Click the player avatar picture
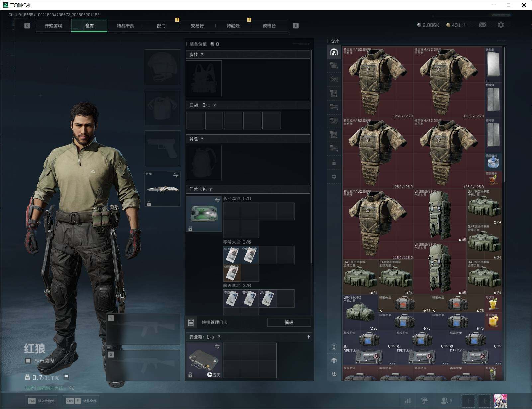The image size is (532, 409). [x=500, y=401]
